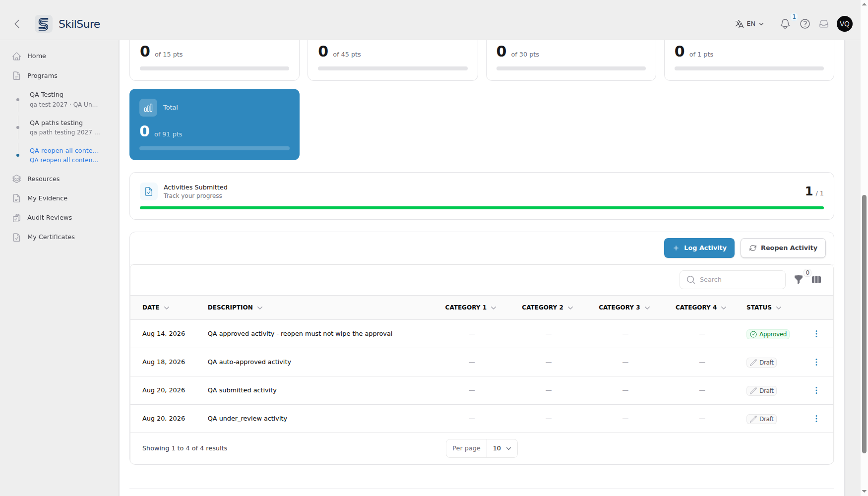The image size is (868, 496).
Task: Open the EN language selector
Action: tap(749, 24)
